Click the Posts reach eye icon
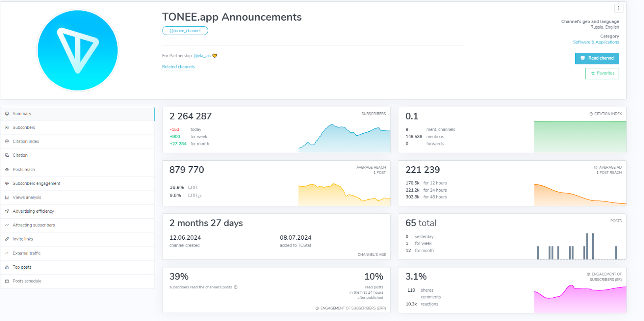644x321 pixels. click(7, 170)
